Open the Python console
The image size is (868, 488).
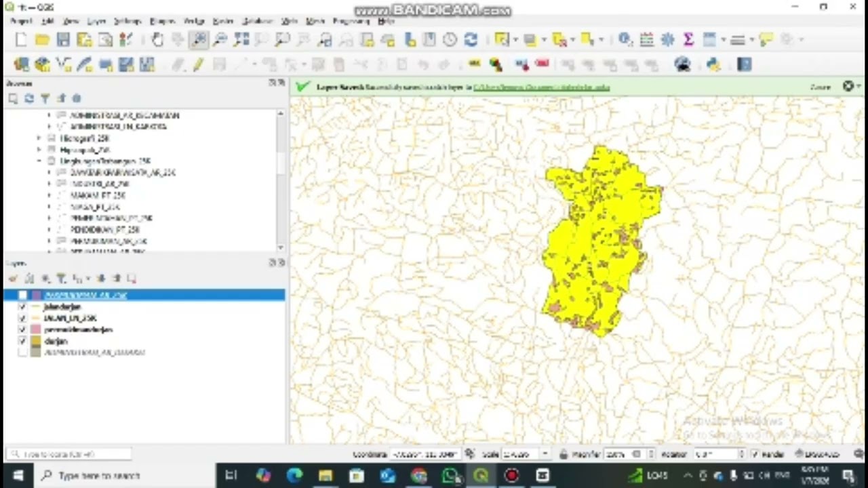[x=713, y=64]
